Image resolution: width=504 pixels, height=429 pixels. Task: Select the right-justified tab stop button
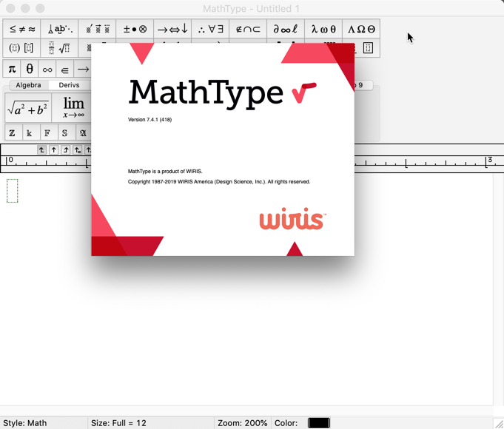click(x=66, y=149)
